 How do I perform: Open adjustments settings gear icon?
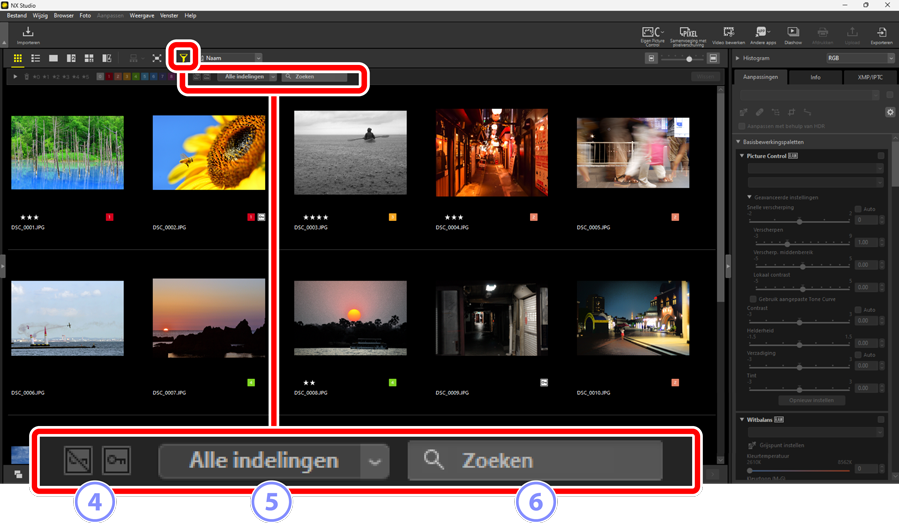point(890,112)
